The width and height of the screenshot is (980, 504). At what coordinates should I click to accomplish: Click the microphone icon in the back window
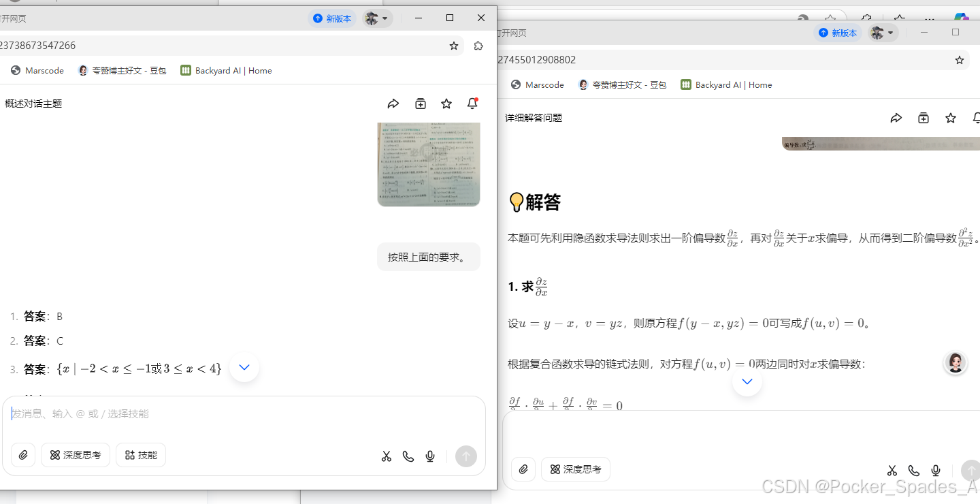(936, 471)
